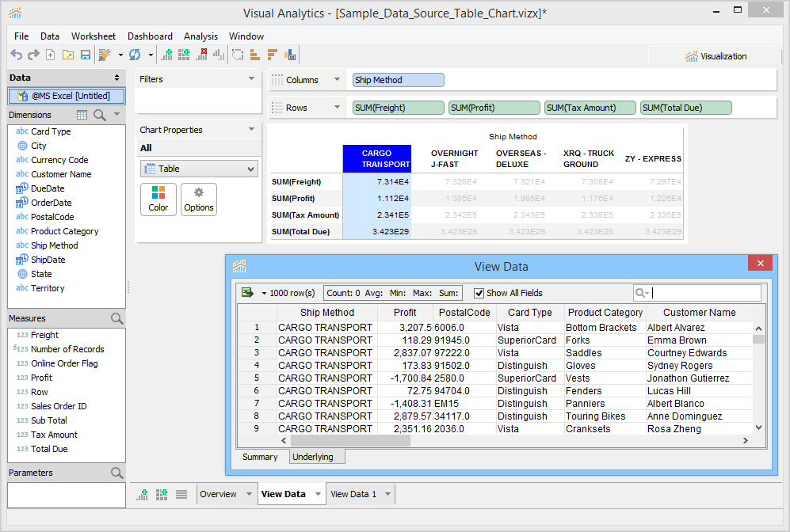Click the Color button in Chart Properties

coord(158,199)
